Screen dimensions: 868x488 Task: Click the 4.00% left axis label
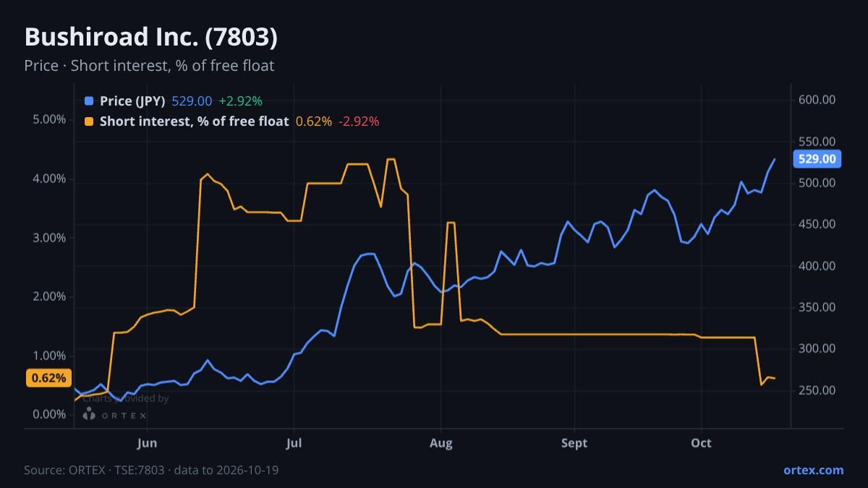49,179
